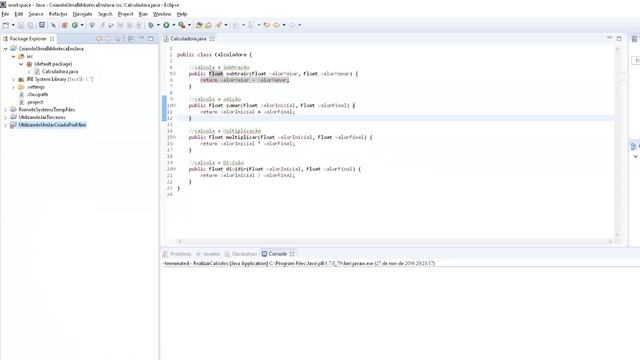Select the Calculadora.java editor tab

188,39
